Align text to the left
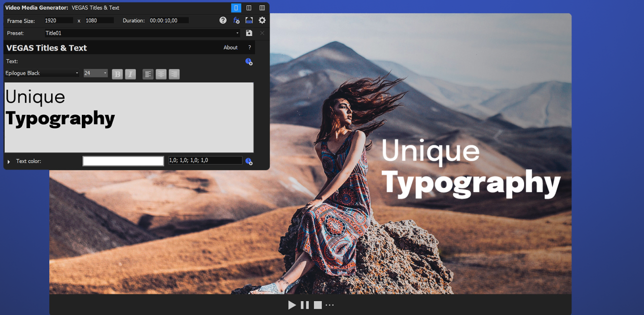 click(148, 74)
